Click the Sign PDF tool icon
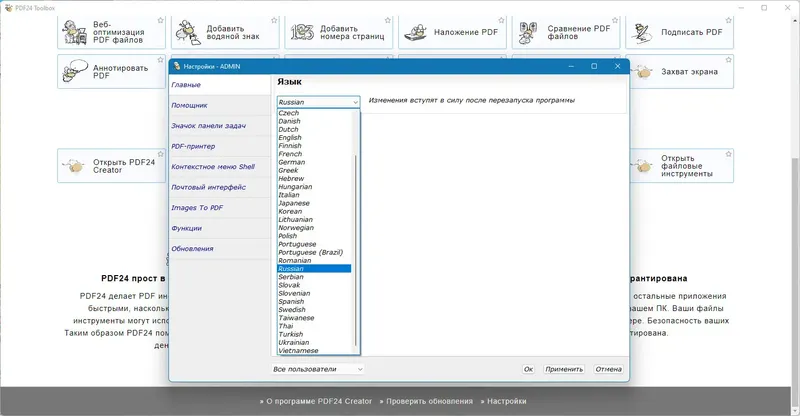Image resolution: width=800 pixels, height=416 pixels. click(x=641, y=33)
